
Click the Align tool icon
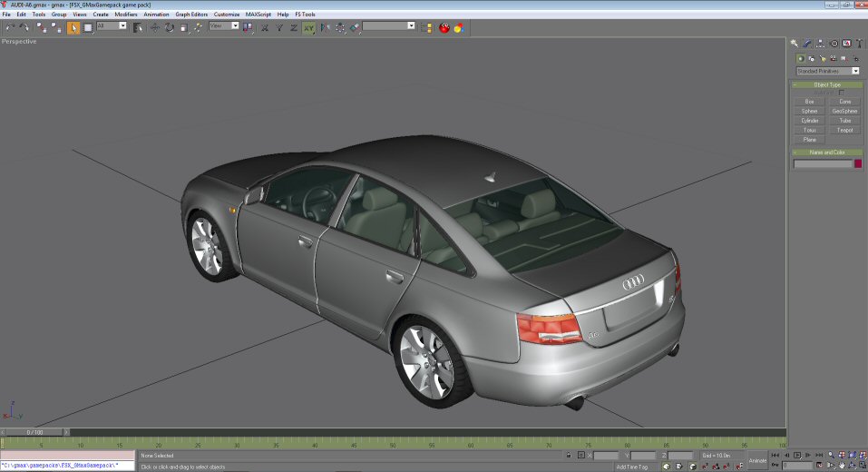coord(355,28)
